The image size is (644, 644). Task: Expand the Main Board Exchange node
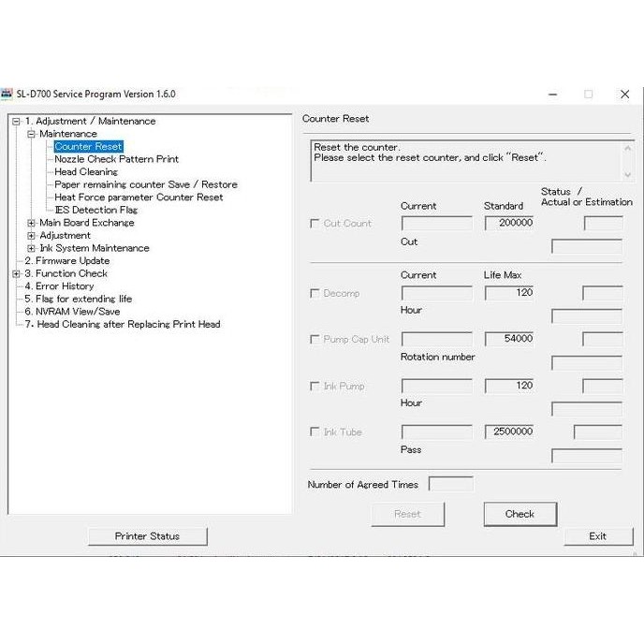tap(31, 223)
